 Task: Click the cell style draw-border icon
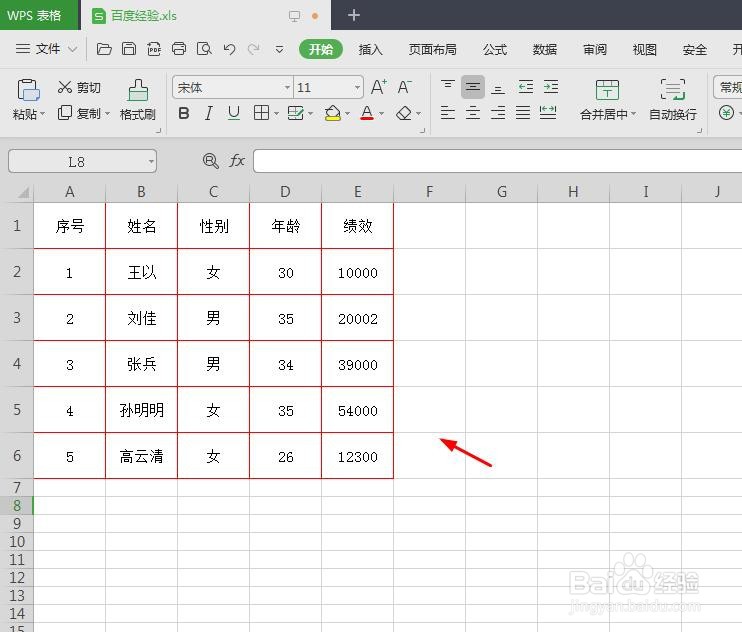tap(295, 113)
